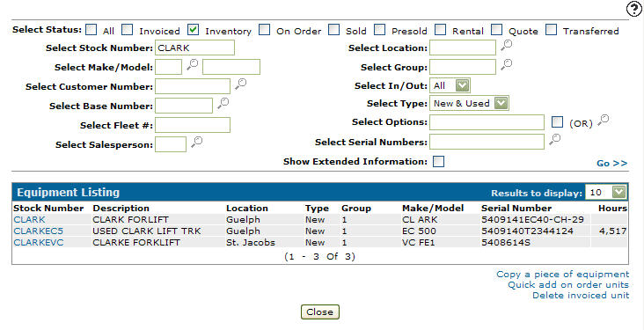Check the Invoiced status checkbox
Screen dimensions: 644x330
pyautogui.click(x=128, y=30)
